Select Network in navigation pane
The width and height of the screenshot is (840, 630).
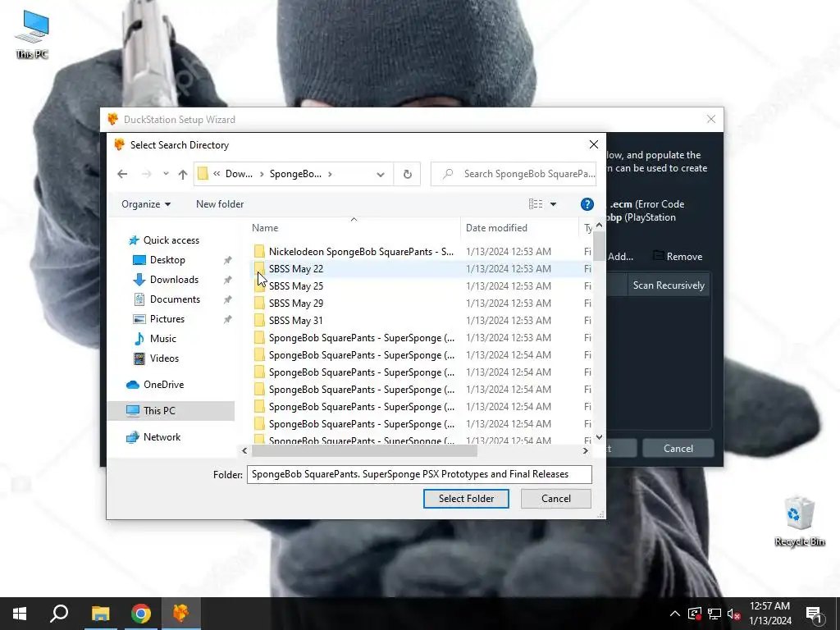162,437
